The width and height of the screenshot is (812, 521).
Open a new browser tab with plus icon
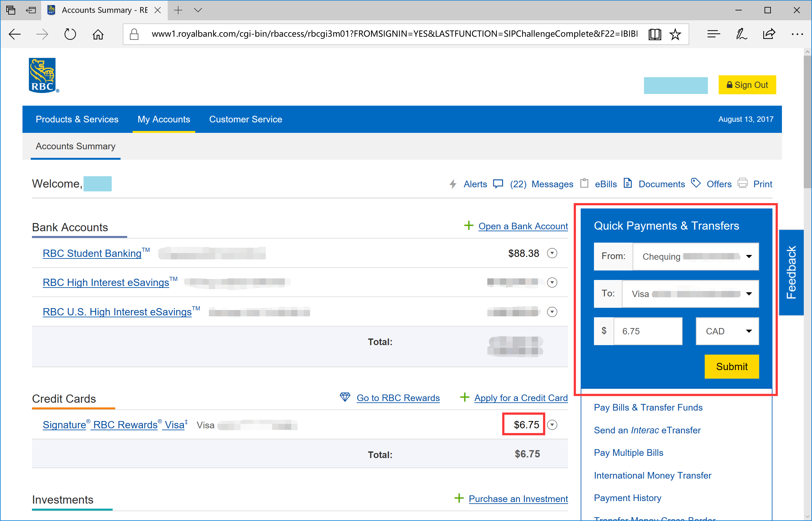178,10
